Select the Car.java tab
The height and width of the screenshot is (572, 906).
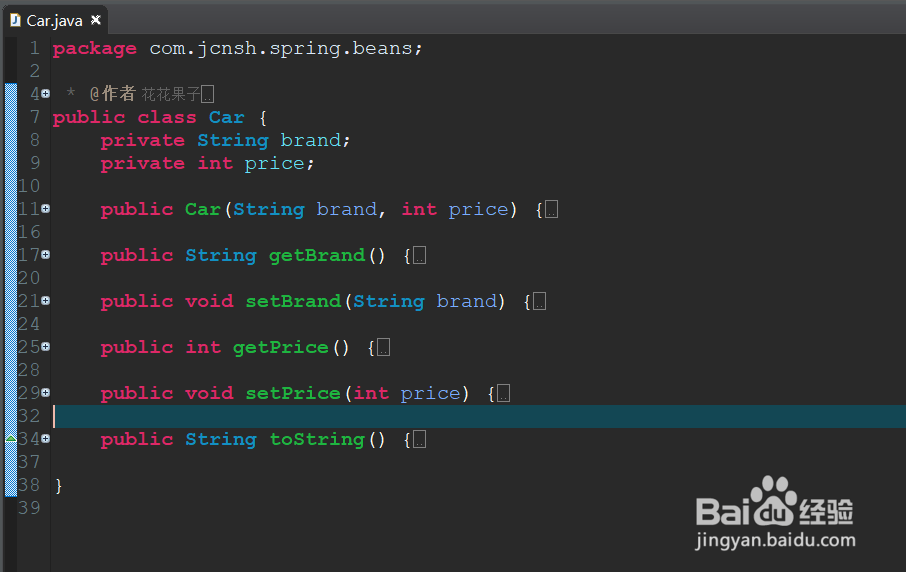55,21
